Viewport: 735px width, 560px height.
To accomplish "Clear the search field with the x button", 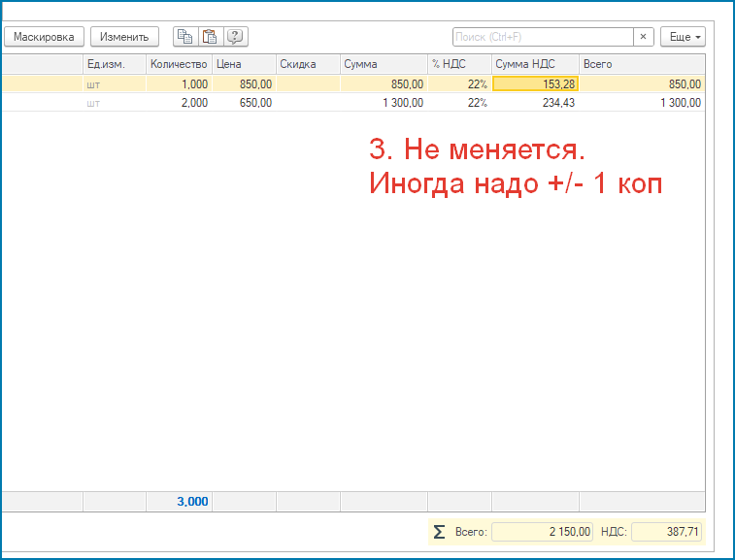I will (x=643, y=37).
